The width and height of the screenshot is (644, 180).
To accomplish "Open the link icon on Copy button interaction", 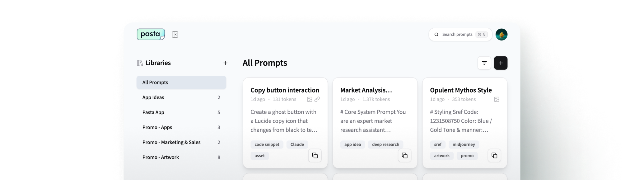I will [x=317, y=99].
